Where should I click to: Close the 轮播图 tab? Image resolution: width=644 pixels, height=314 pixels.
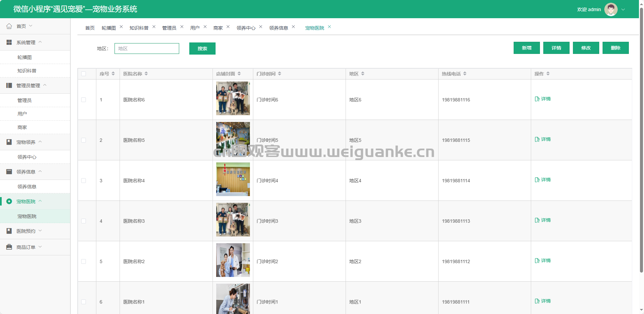click(x=121, y=27)
